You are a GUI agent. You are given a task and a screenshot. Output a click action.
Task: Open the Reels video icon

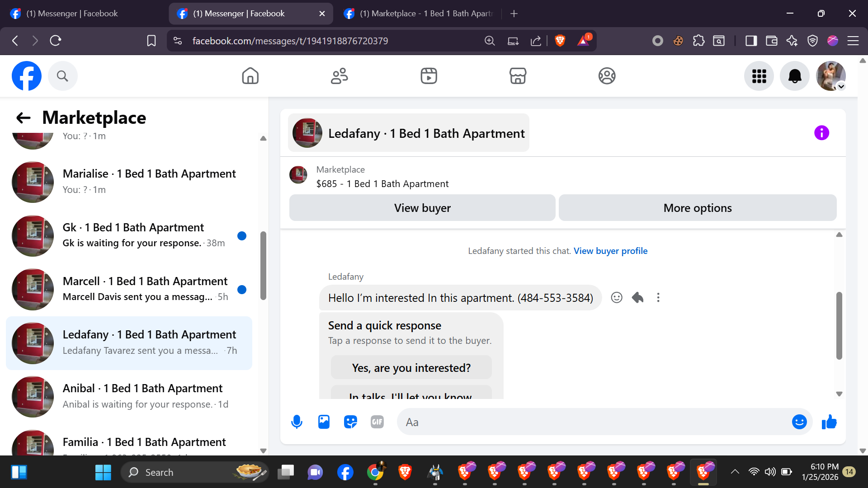click(x=429, y=76)
